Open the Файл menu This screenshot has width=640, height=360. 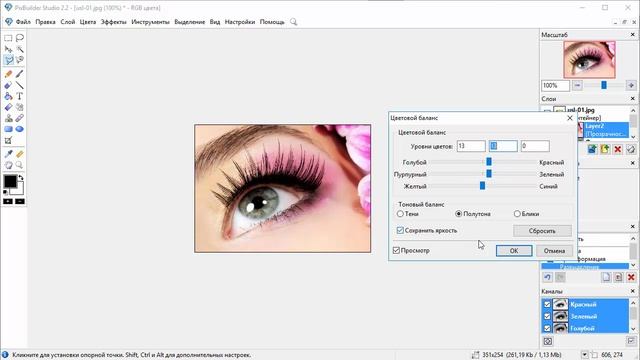click(x=23, y=22)
